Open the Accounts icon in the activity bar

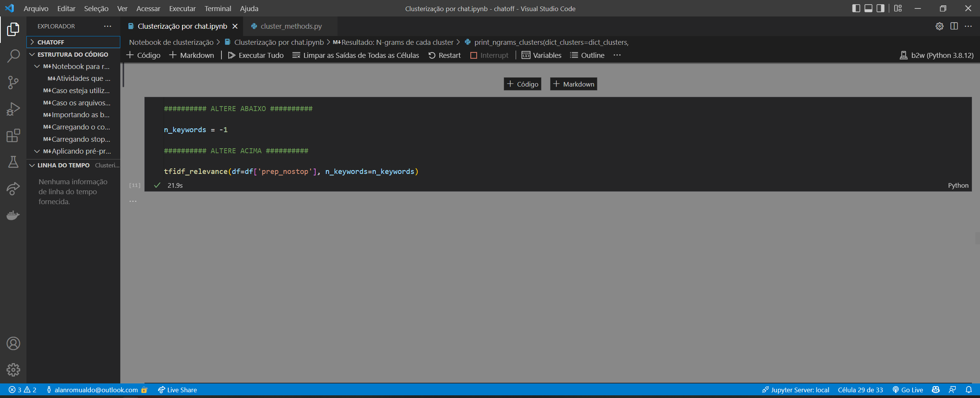pyautogui.click(x=13, y=343)
